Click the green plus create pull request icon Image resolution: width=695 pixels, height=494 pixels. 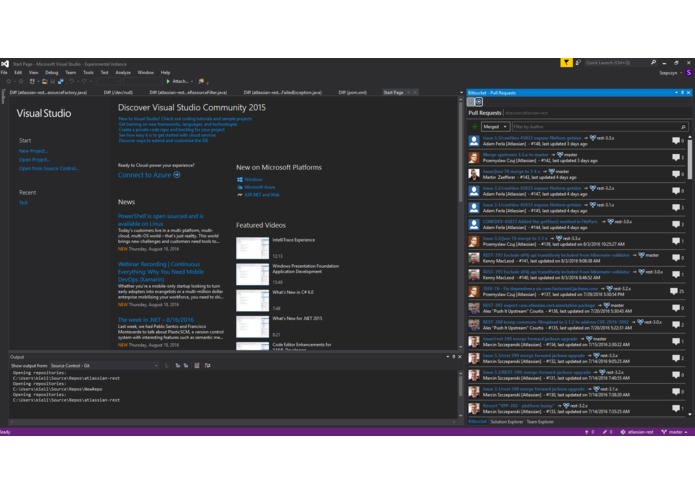click(474, 127)
